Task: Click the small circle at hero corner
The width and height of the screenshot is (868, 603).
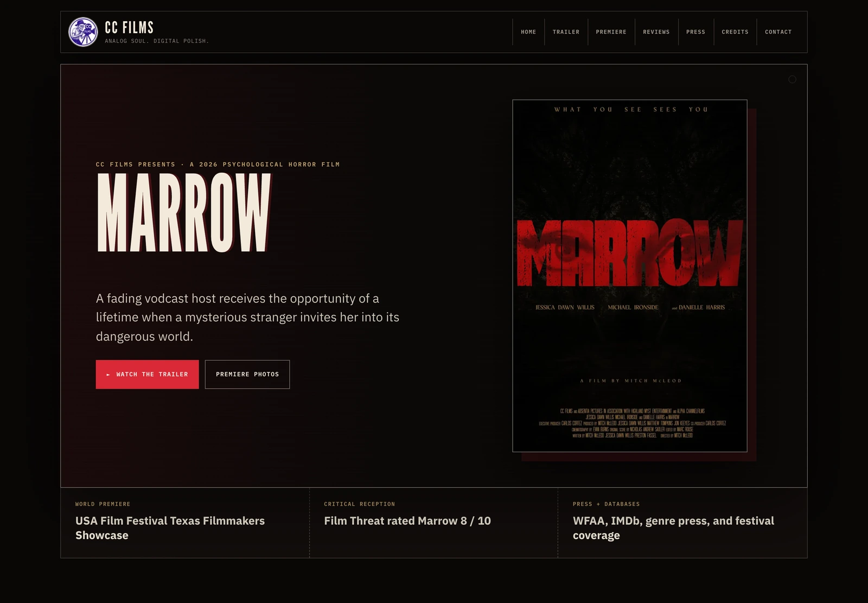Action: 792,79
